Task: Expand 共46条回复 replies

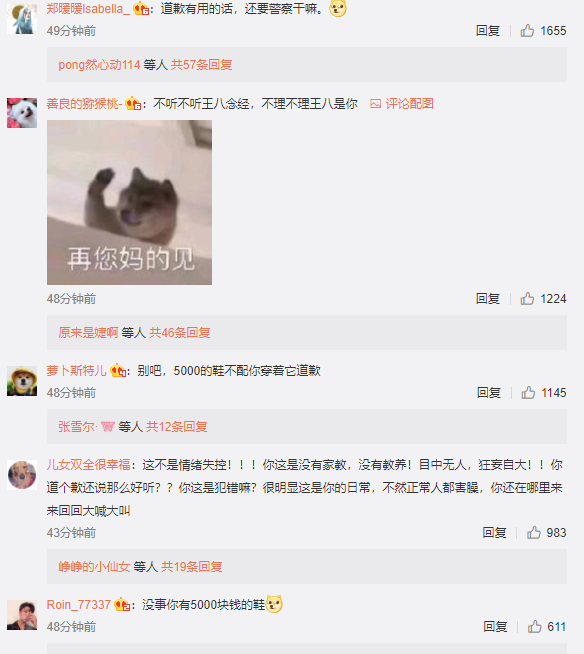Action: pos(180,333)
